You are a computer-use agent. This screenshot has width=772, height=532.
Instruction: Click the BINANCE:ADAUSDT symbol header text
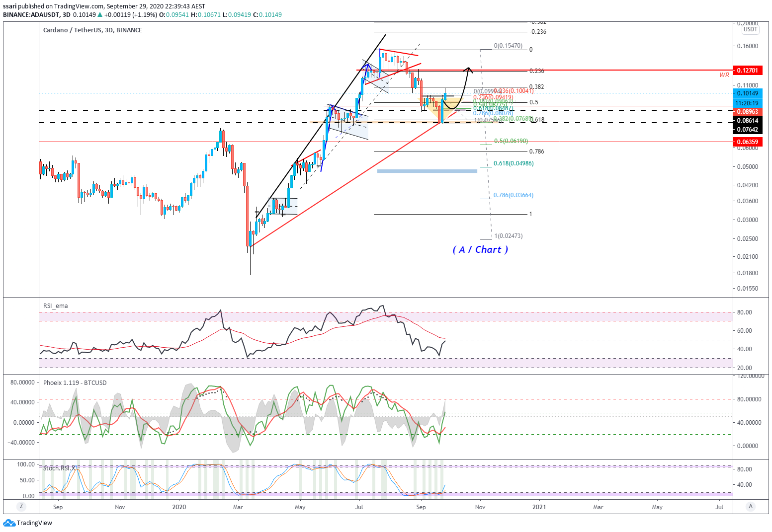point(31,14)
